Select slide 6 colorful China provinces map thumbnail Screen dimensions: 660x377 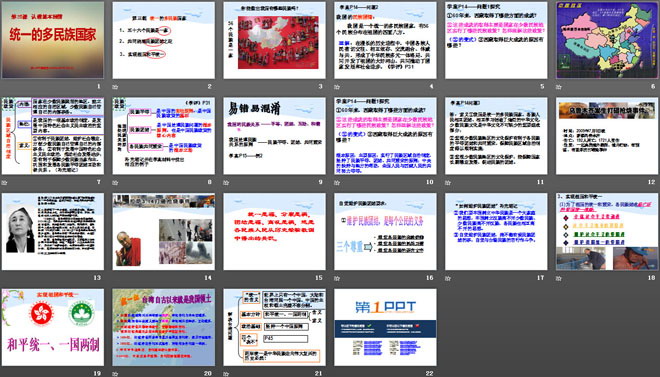tap(607, 40)
